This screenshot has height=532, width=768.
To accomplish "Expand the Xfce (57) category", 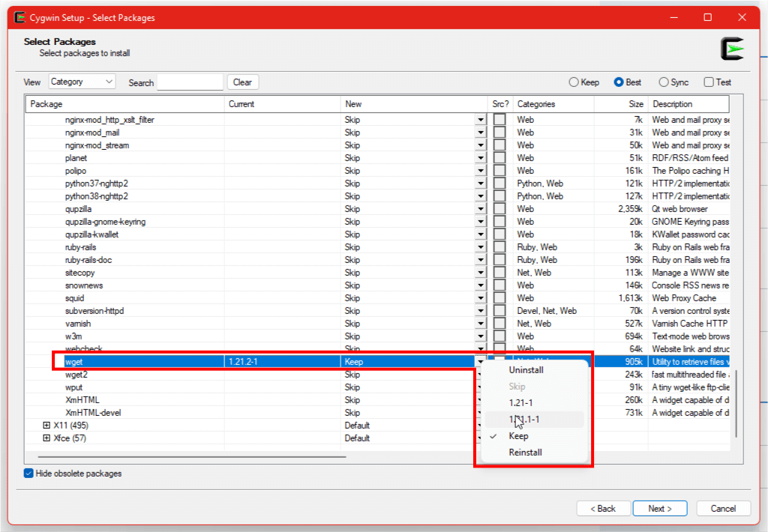I will pyautogui.click(x=46, y=438).
